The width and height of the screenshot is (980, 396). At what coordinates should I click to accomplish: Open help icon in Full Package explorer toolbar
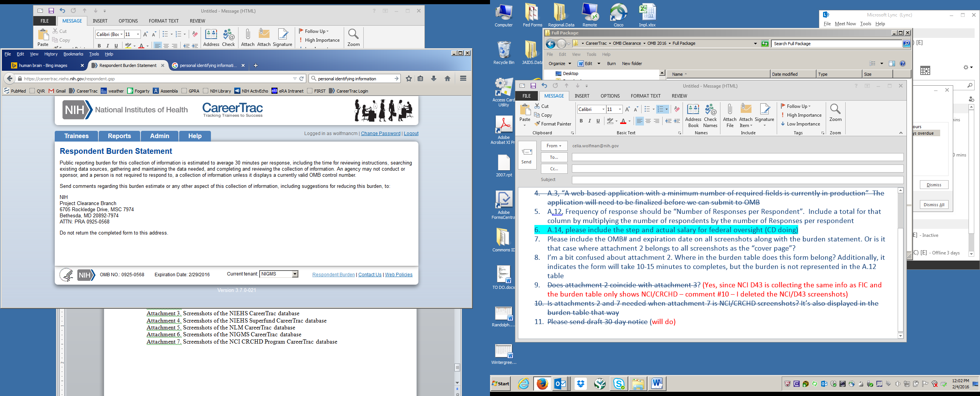[x=903, y=64]
